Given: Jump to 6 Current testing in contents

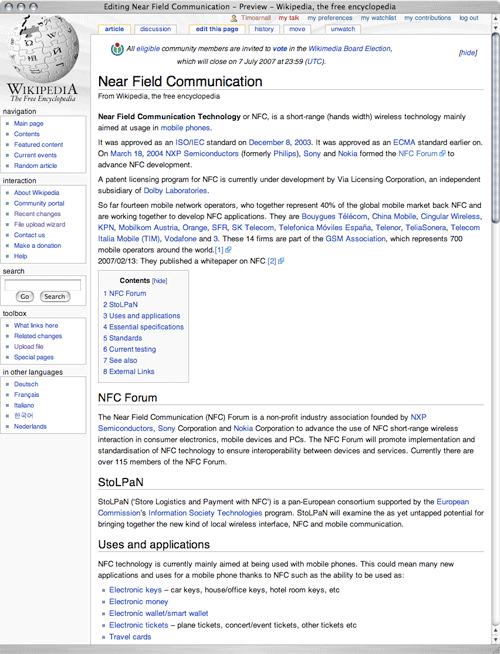Looking at the screenshot, I should [130, 350].
